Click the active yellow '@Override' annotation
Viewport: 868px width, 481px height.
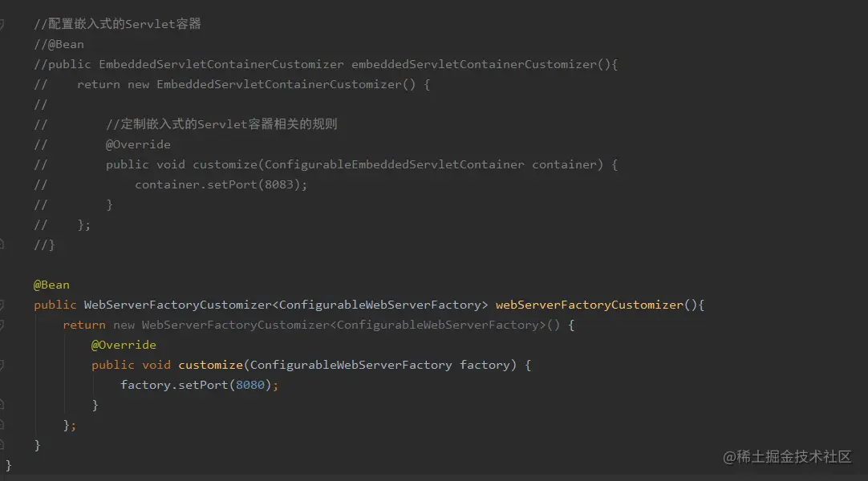coord(124,345)
